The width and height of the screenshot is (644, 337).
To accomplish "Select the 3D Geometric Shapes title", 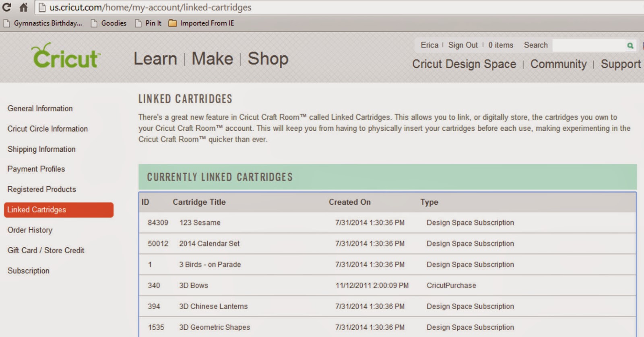I will 215,327.
